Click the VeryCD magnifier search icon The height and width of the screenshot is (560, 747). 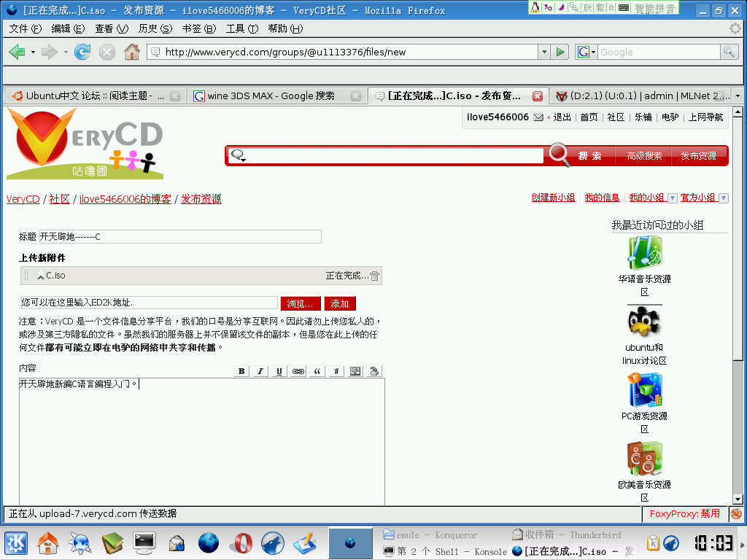[x=559, y=155]
